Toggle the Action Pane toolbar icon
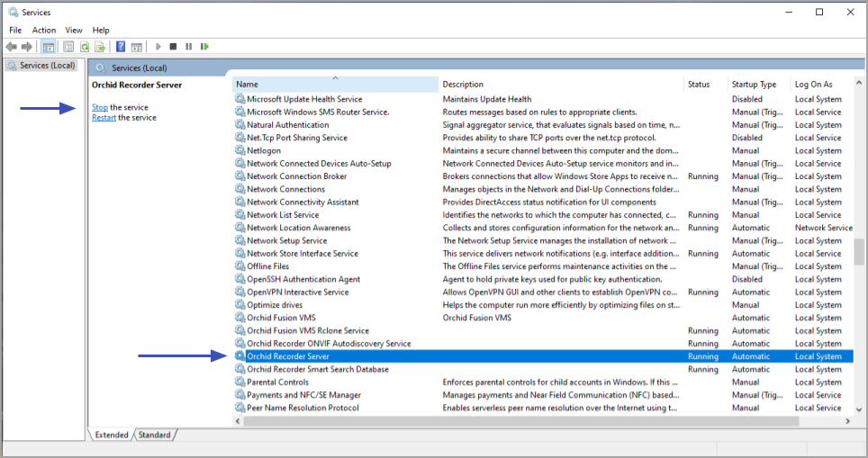This screenshot has width=868, height=458. coord(137,47)
